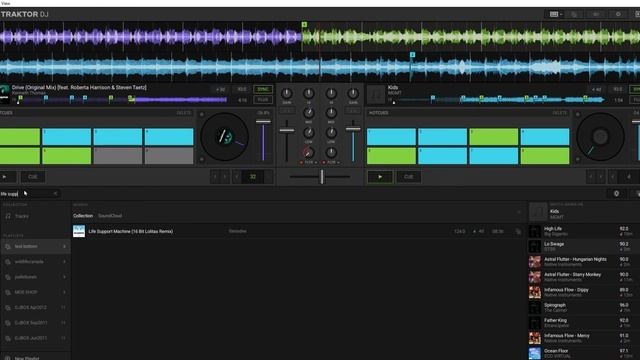Play the right deck with Kids loaded
Screen dimensions: 640x360
(380, 177)
